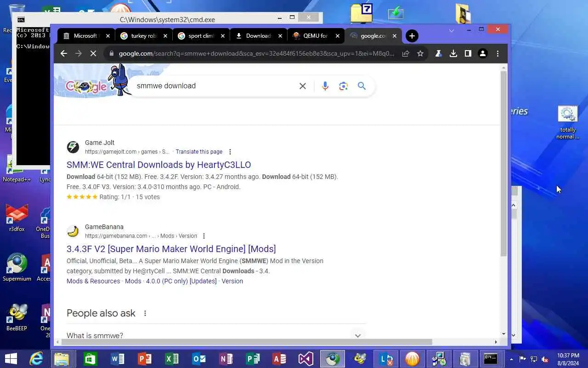Image resolution: width=588 pixels, height=368 pixels.
Task: Close the 'turkey rob' tab
Action: point(165,36)
